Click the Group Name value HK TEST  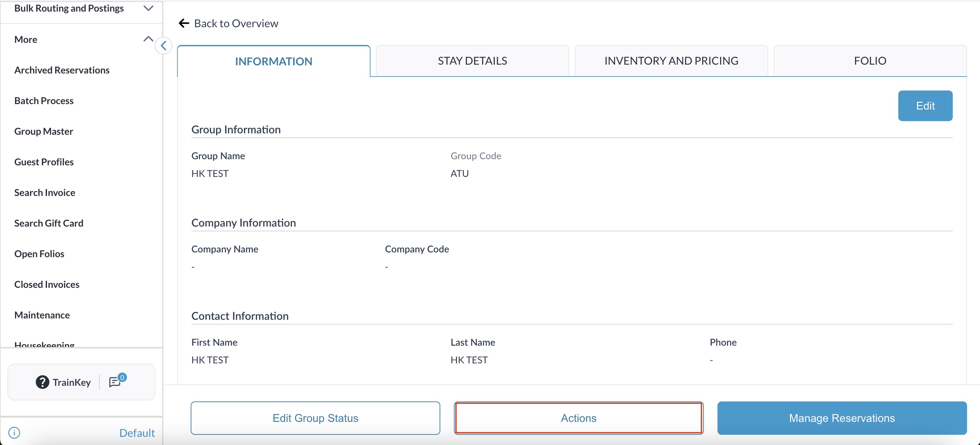click(x=210, y=174)
